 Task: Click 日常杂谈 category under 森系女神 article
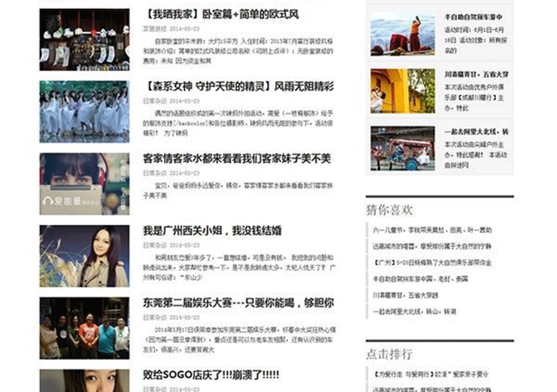(x=154, y=101)
